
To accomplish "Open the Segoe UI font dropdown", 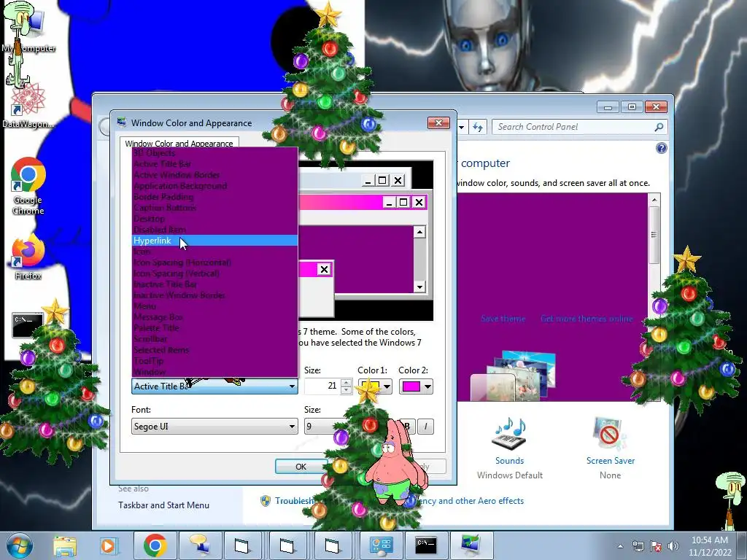I will pyautogui.click(x=214, y=426).
